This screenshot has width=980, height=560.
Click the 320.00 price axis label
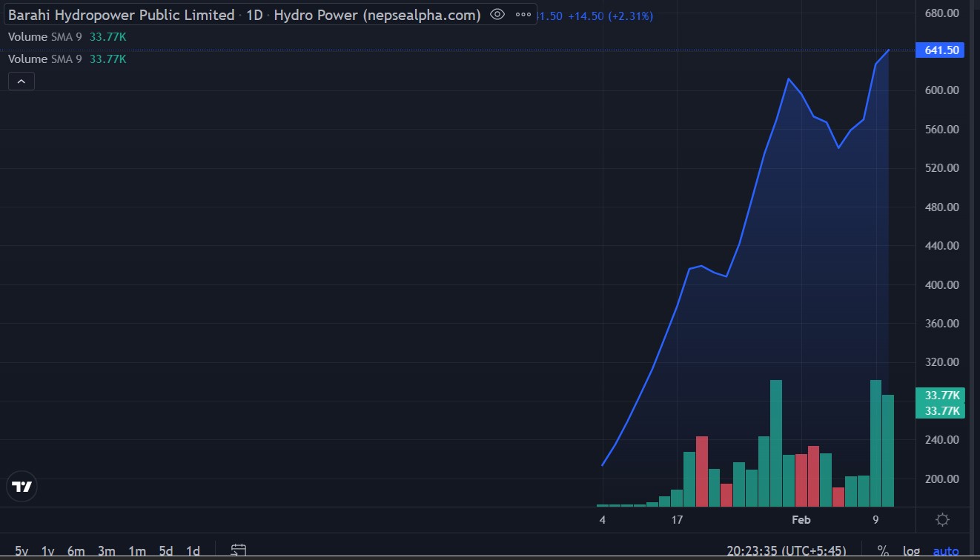[x=942, y=362]
